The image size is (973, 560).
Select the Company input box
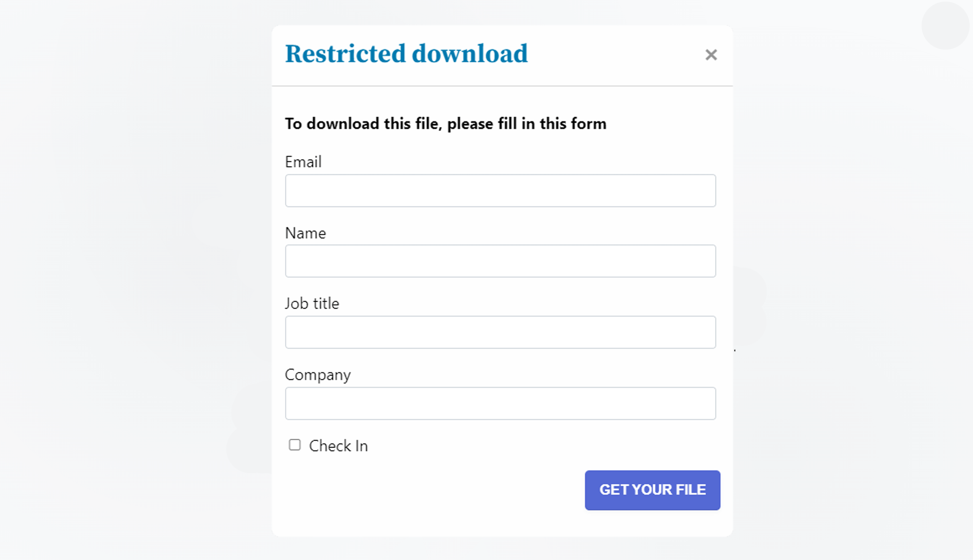500,403
